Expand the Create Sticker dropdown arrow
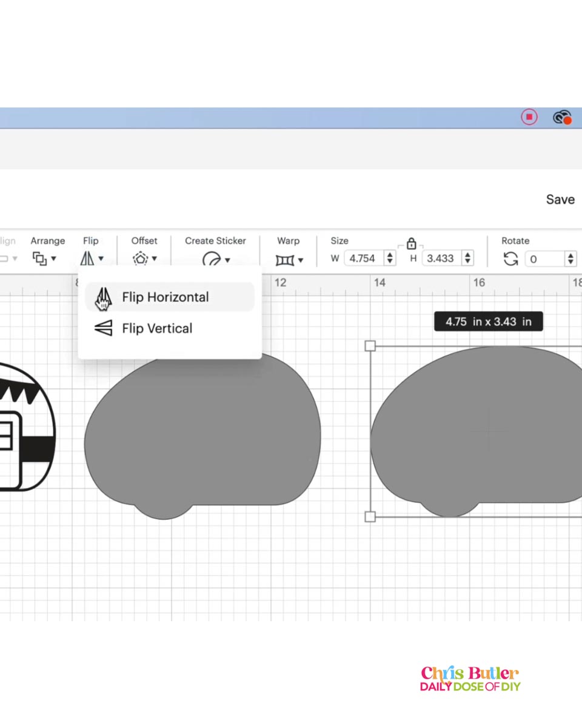582x728 pixels. [227, 260]
